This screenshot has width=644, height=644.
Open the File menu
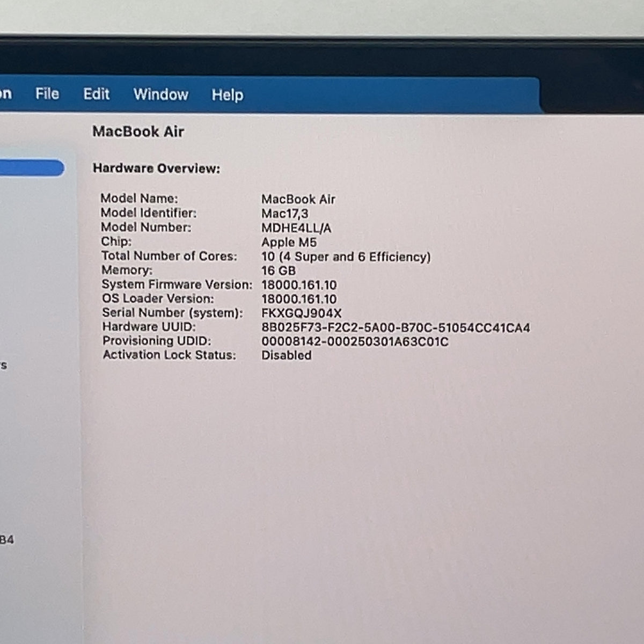click(x=47, y=94)
